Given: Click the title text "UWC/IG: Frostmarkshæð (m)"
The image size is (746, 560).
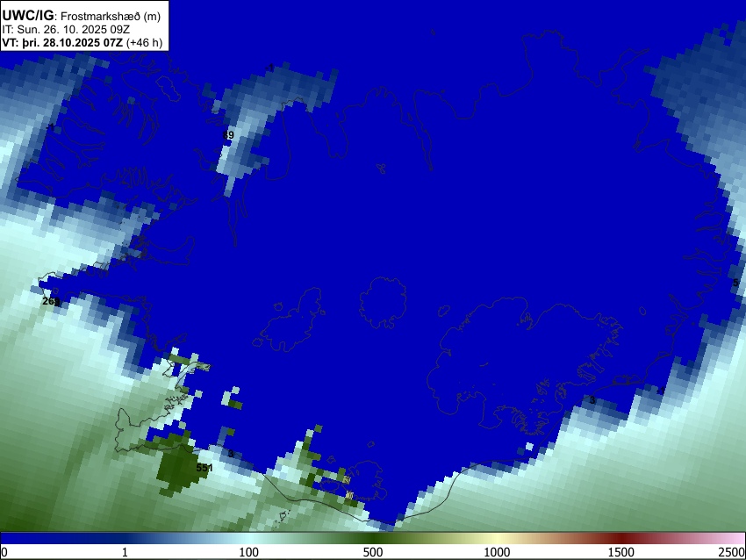Looking at the screenshot, I should pyautogui.click(x=82, y=16).
